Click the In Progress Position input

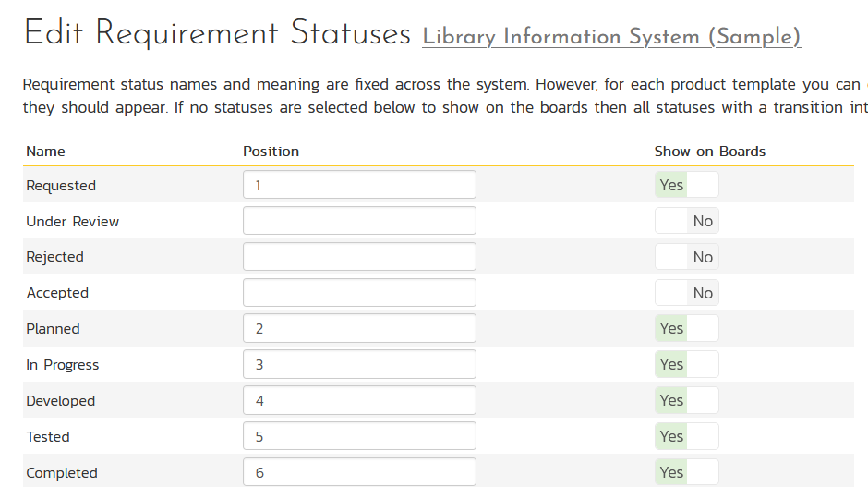click(359, 364)
